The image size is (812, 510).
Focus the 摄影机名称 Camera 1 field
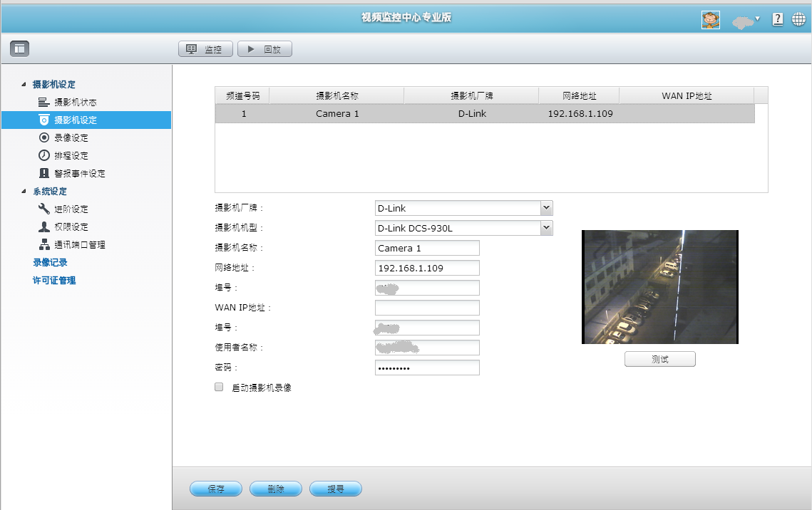click(x=427, y=249)
